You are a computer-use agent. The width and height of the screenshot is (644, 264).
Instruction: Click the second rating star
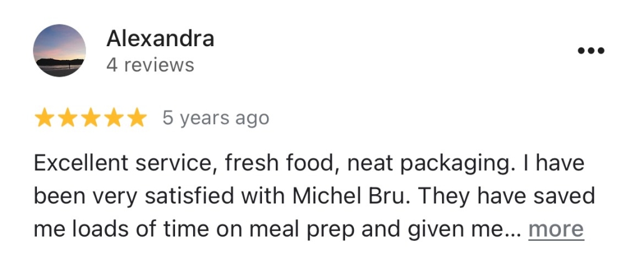[68, 118]
